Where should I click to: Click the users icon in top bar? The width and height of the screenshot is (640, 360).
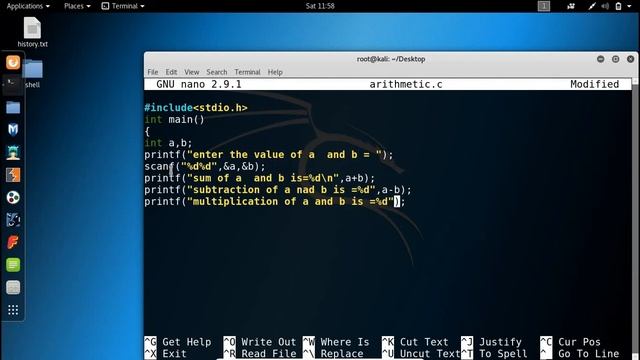coord(571,6)
